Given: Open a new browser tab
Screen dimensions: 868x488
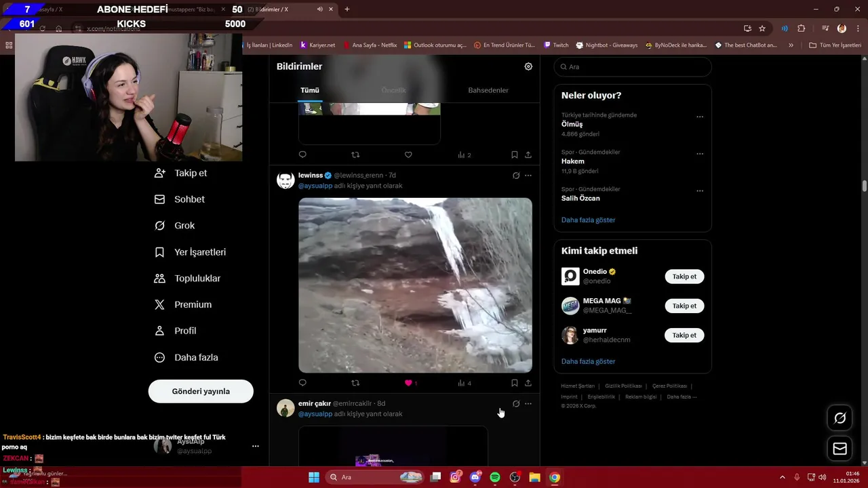Looking at the screenshot, I should pyautogui.click(x=347, y=9).
